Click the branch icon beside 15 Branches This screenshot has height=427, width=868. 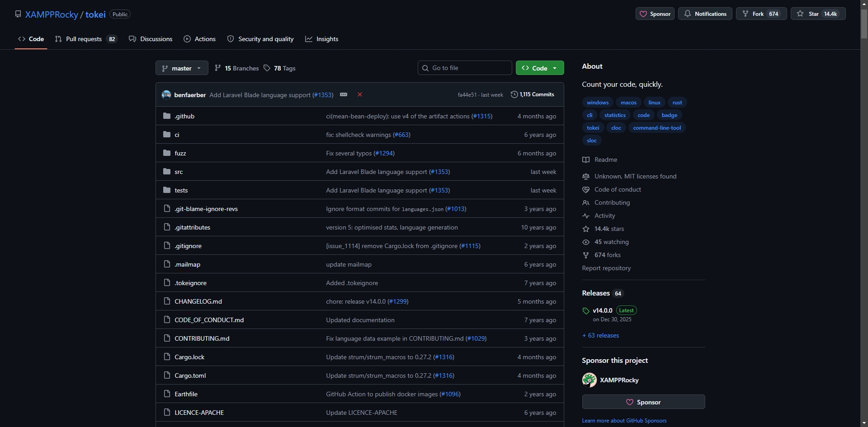218,68
